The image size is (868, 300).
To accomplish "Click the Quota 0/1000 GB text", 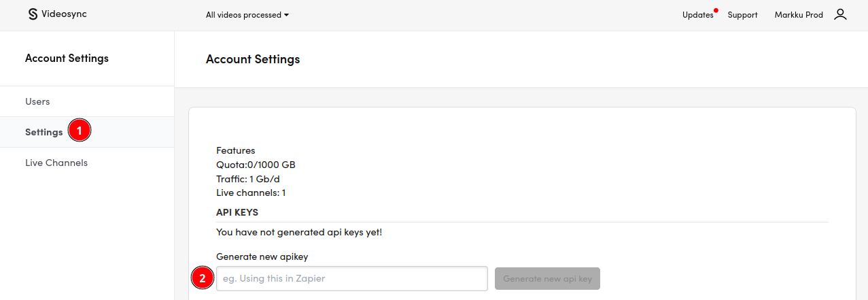I will (x=256, y=165).
